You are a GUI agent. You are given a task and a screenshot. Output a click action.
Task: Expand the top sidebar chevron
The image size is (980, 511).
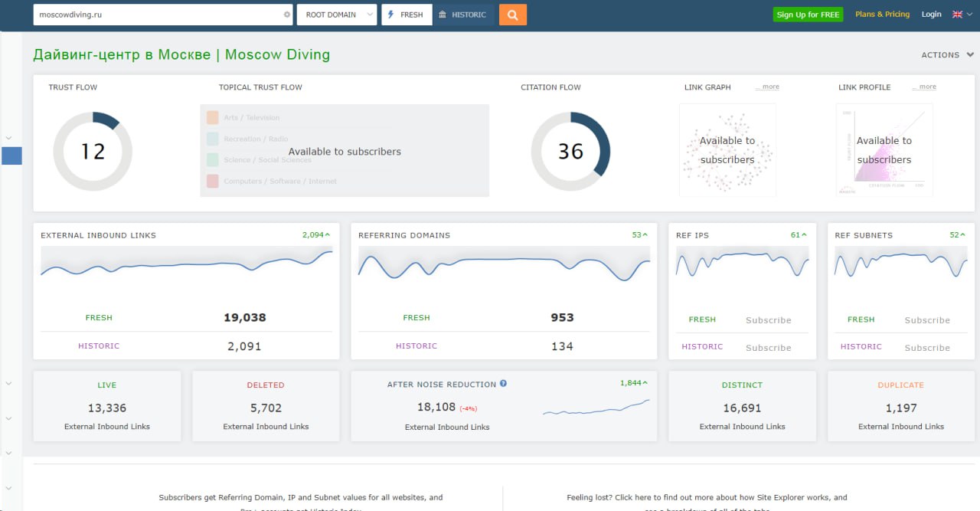(x=8, y=138)
